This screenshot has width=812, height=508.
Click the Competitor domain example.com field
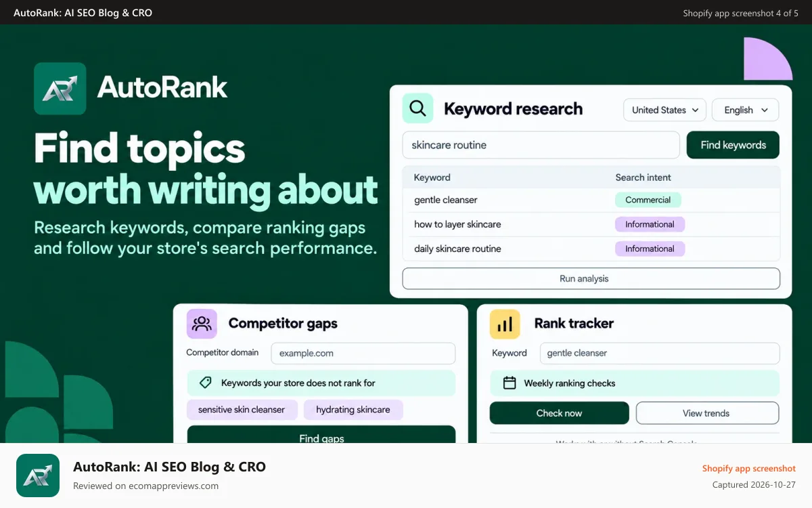(x=363, y=353)
